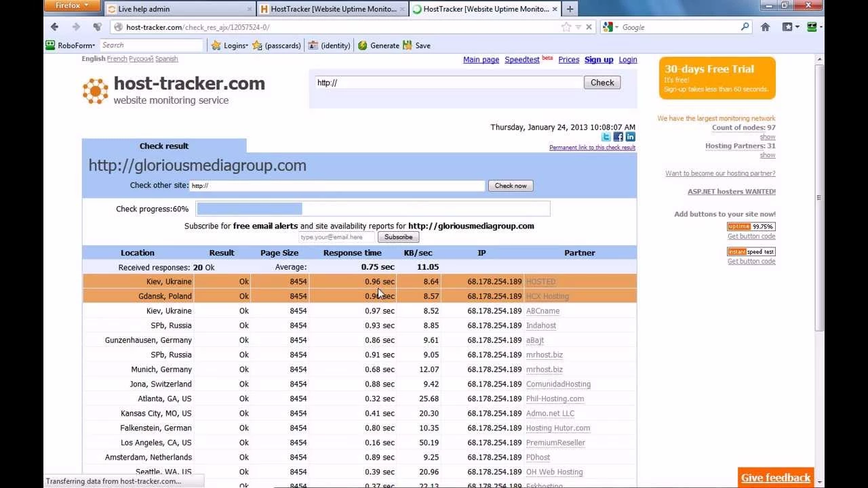Click the Subscribe button
This screenshot has width=868, height=488.
tap(398, 237)
